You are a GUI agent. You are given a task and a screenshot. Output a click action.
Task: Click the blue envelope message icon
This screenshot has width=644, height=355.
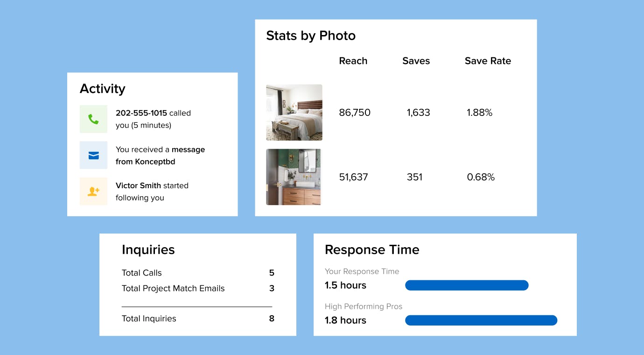coord(93,155)
